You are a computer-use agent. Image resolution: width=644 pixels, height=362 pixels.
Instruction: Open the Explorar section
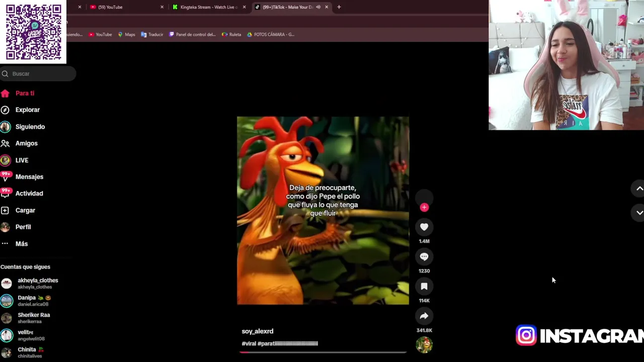(x=27, y=110)
